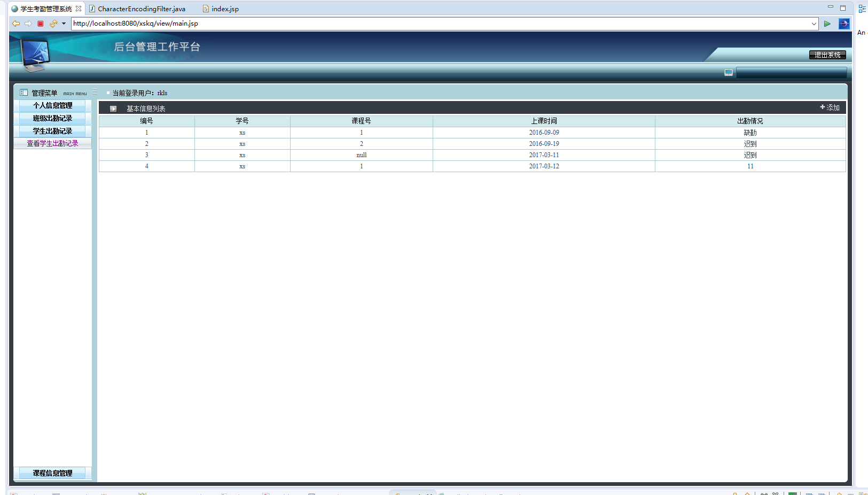The image size is (868, 495).
Task: Stop loading the page
Action: 41,24
